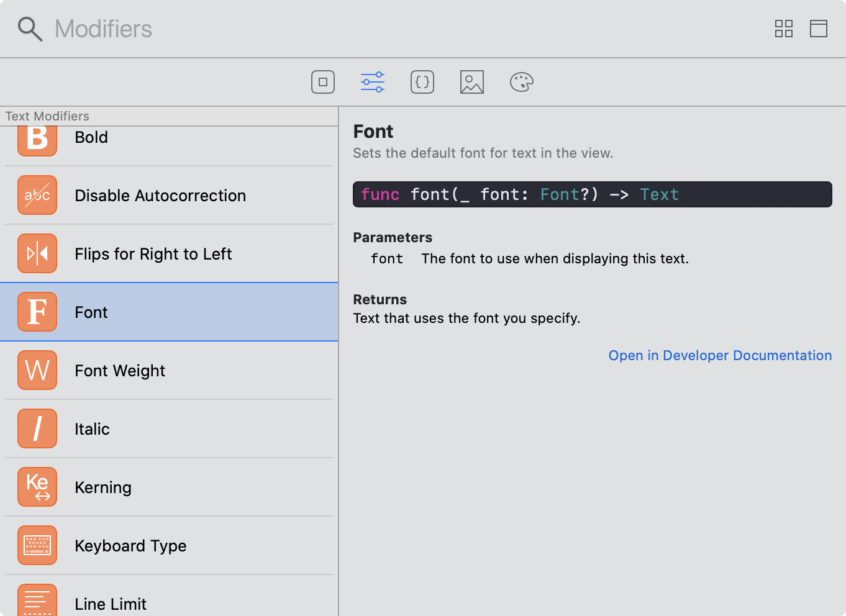The height and width of the screenshot is (616, 846).
Task: Toggle the details panel display button
Action: coord(818,29)
